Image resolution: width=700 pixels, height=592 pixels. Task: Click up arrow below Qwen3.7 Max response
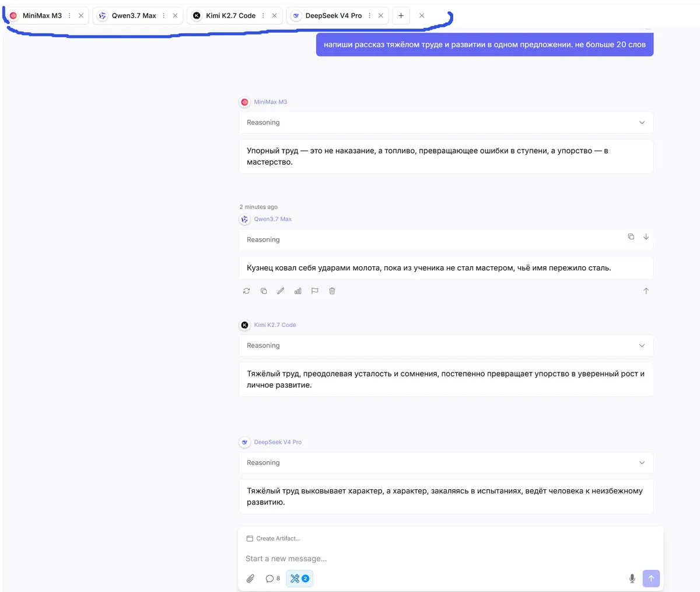point(646,291)
